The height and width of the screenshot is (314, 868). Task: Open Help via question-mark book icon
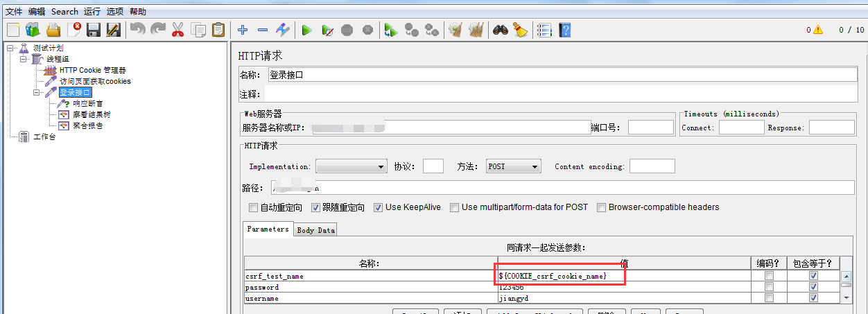pyautogui.click(x=564, y=30)
